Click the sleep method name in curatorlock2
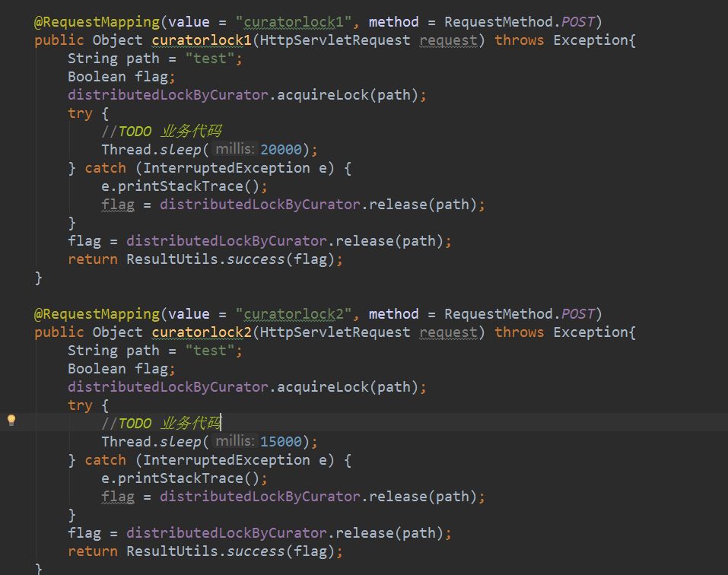Screen dimensions: 728x575 180,441
